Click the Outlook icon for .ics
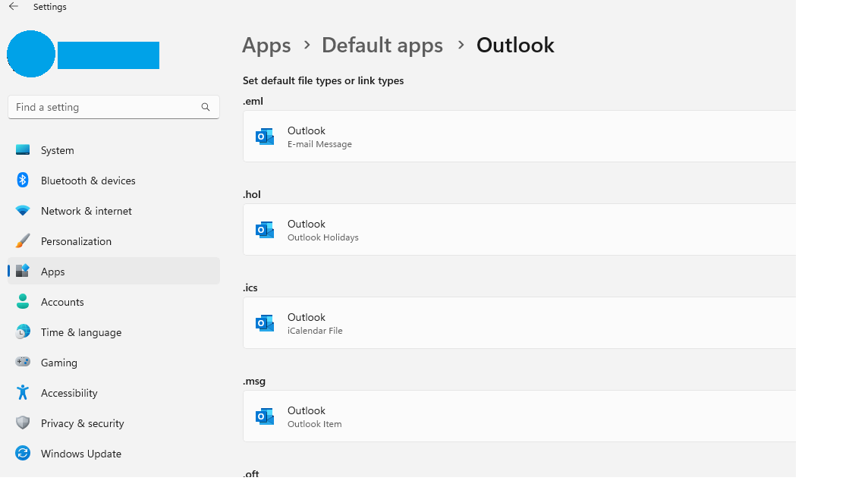This screenshot has height=487, width=868. tap(265, 322)
